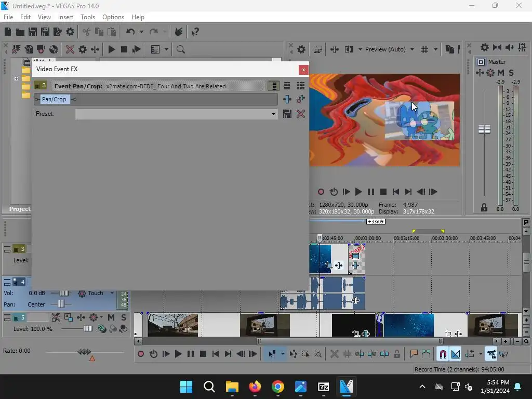Screen dimensions: 532x399
Task: Toggle the Automatic Crossfades icon
Action: pos(455,354)
